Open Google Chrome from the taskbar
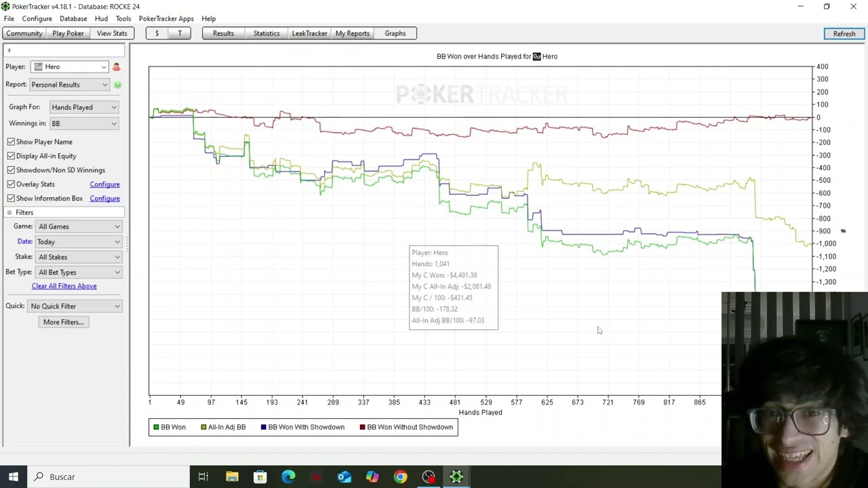 (400, 476)
